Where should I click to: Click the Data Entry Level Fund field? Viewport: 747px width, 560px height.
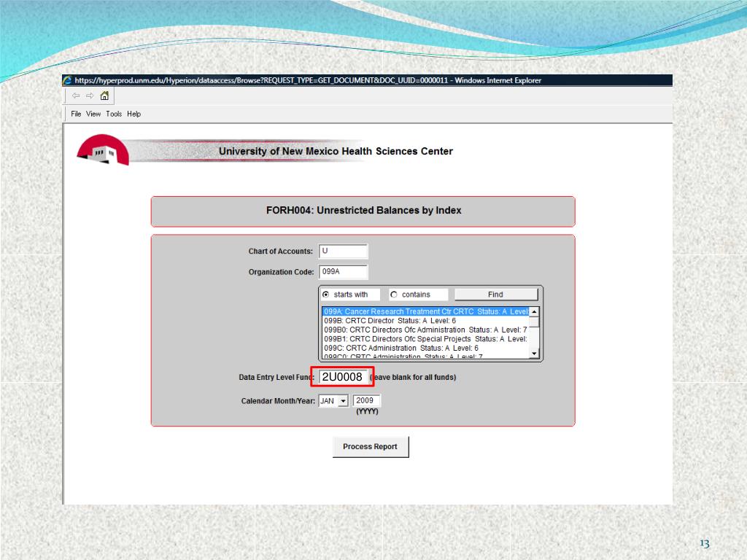[343, 377]
